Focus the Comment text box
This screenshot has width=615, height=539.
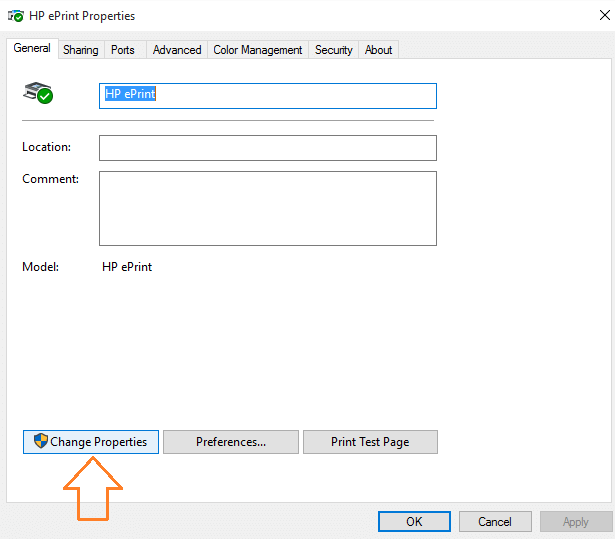(268, 208)
